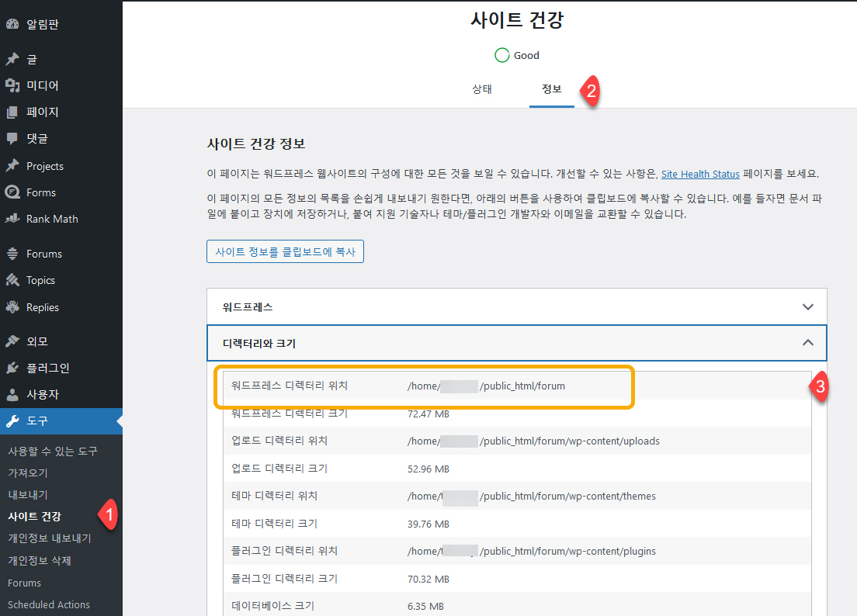This screenshot has width=857, height=616.
Task: Click the 플러그인 디렉터리 크기 label
Action: (284, 578)
